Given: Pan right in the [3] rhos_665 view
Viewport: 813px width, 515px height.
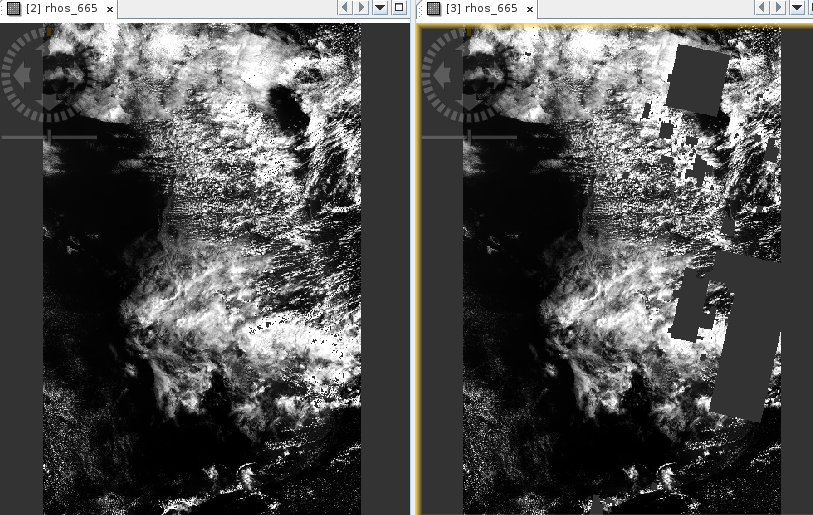Looking at the screenshot, I should click(x=495, y=75).
